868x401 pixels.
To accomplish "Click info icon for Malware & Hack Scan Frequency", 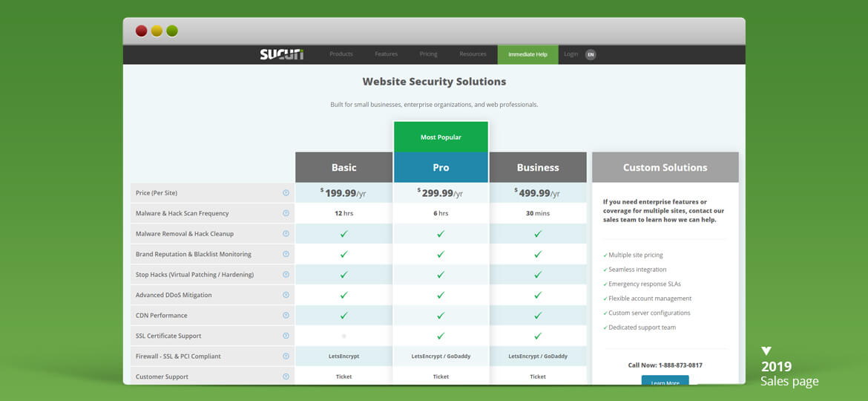I will pyautogui.click(x=286, y=213).
